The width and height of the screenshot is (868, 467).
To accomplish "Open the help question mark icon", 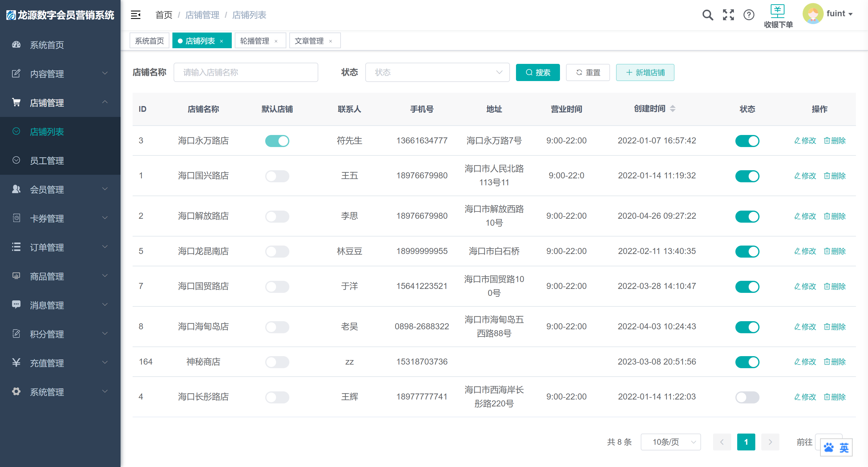I will [x=749, y=15].
